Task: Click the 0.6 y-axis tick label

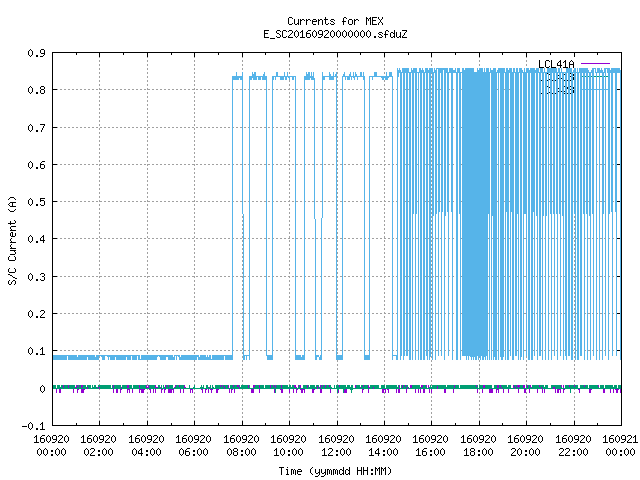Action: (36, 165)
